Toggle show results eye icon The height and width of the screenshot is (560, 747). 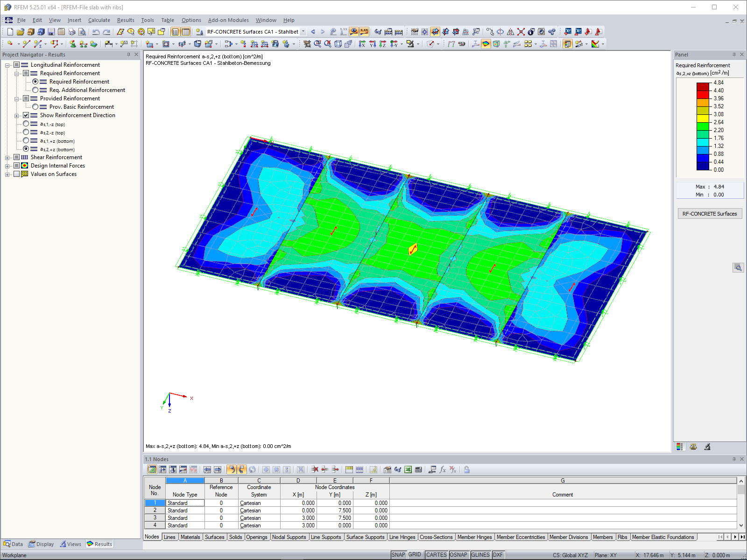354,32
